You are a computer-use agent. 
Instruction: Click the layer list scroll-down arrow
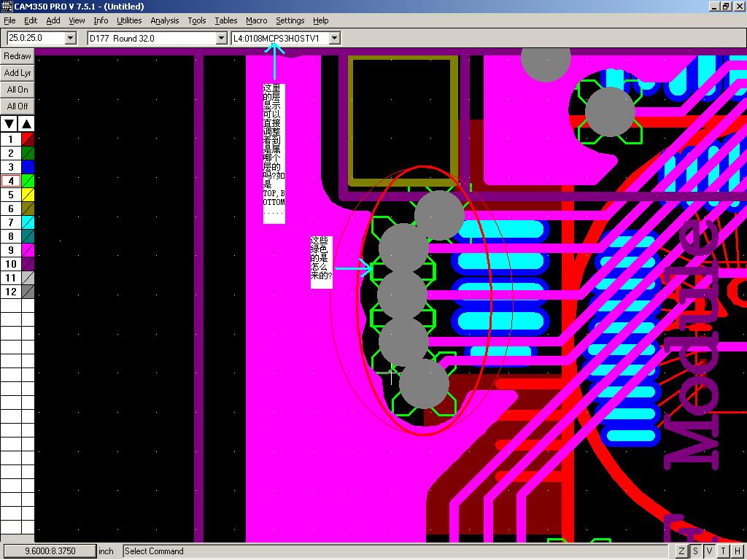pyautogui.click(x=9, y=124)
